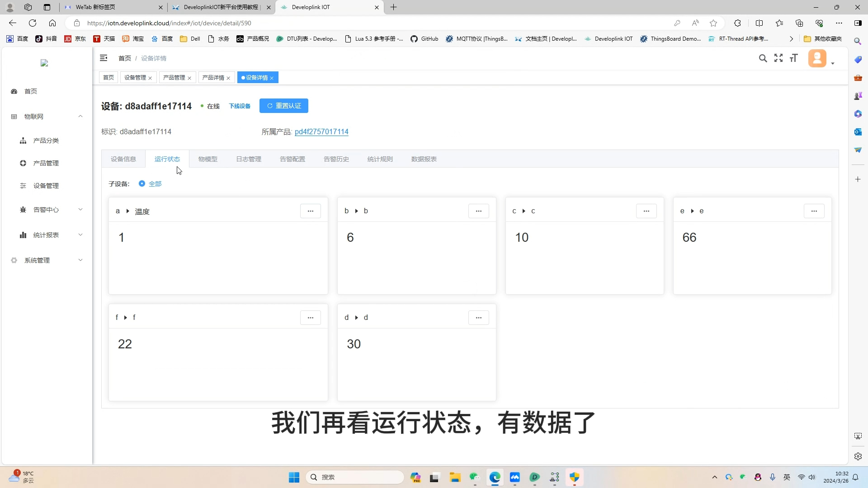868x488 pixels.
Task: Select the 全部 sub-device radio button
Action: [142, 184]
